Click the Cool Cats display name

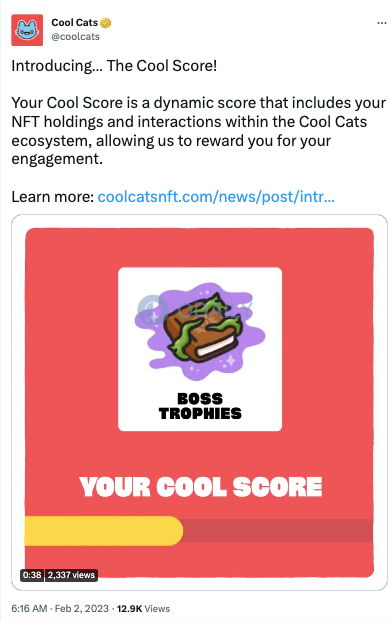point(74,23)
